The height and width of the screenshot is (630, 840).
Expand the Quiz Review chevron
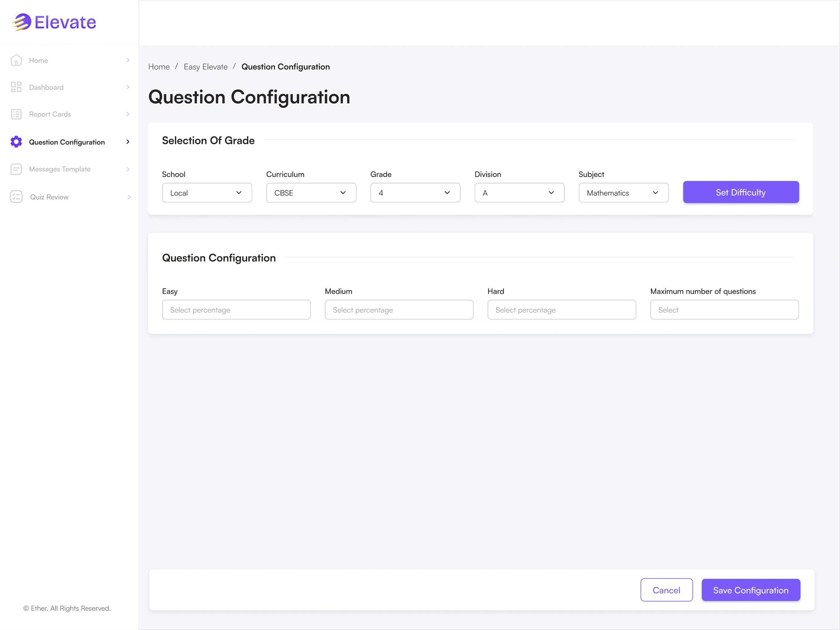click(x=129, y=197)
